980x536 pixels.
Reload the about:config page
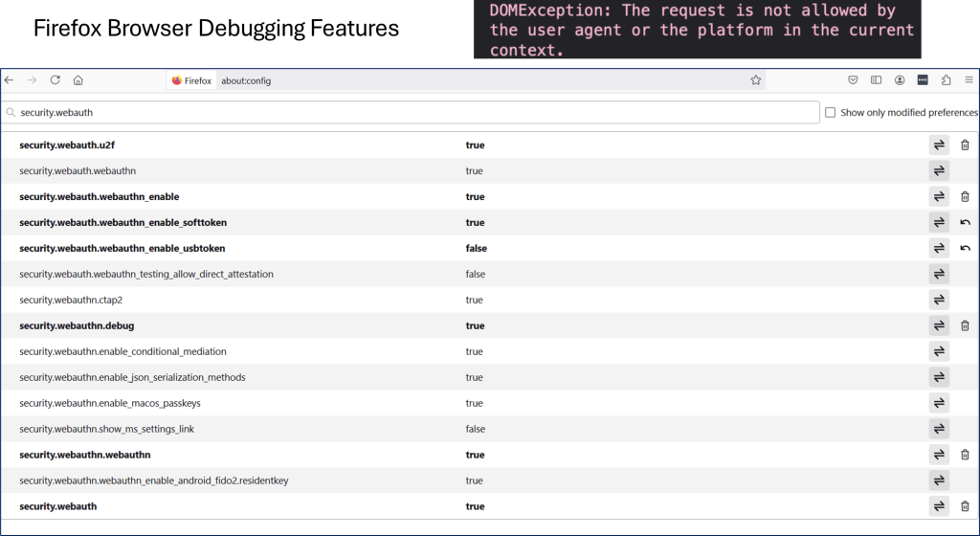[56, 80]
